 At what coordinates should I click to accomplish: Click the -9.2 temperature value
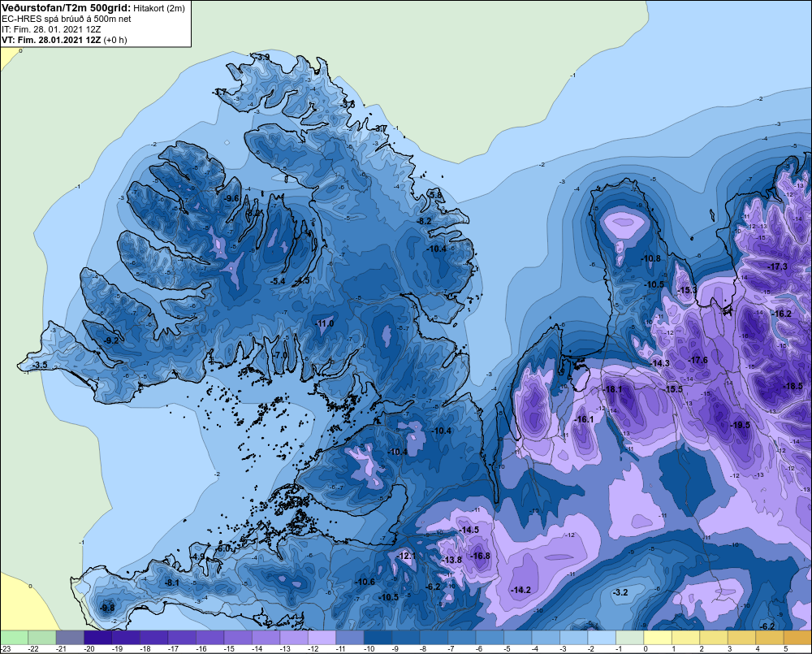(x=111, y=340)
